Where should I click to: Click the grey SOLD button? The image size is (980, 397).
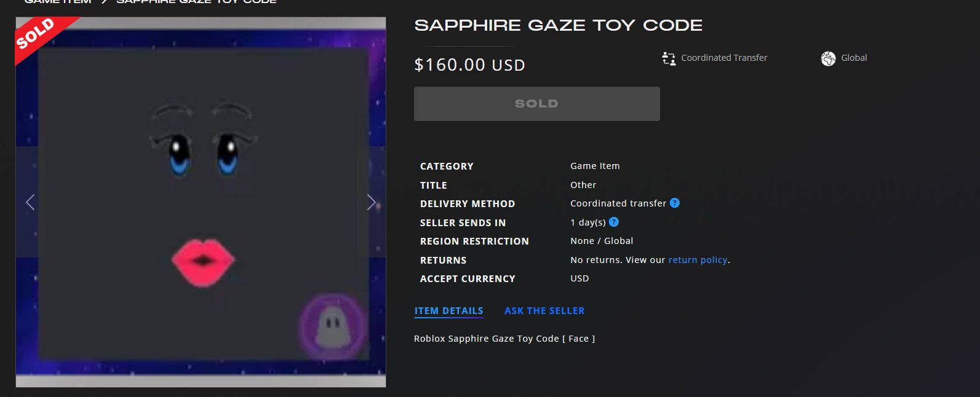coord(537,104)
